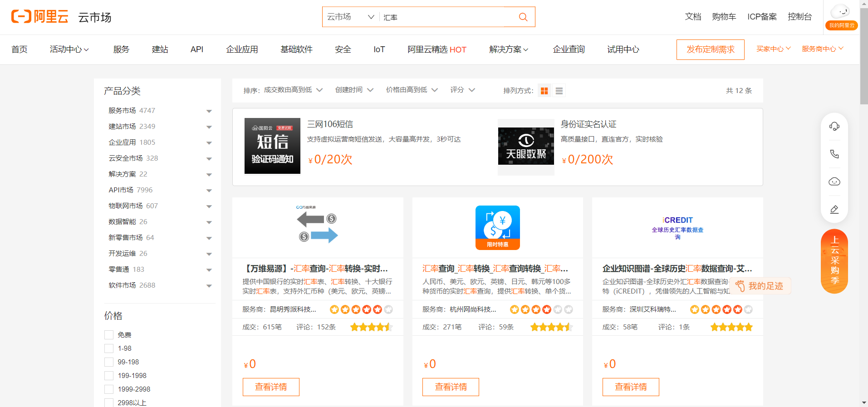Open the 身份证实名认证 ad title
The width and height of the screenshot is (868, 407).
[588, 124]
